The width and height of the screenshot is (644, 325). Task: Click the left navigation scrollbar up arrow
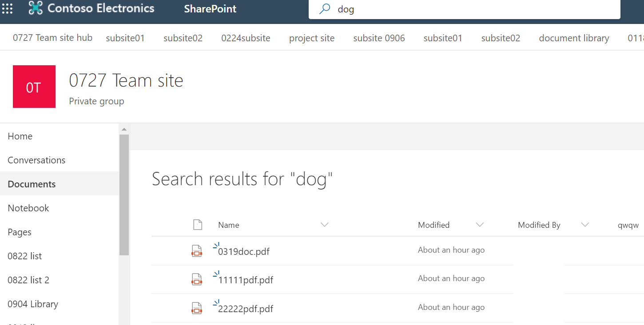(x=124, y=129)
